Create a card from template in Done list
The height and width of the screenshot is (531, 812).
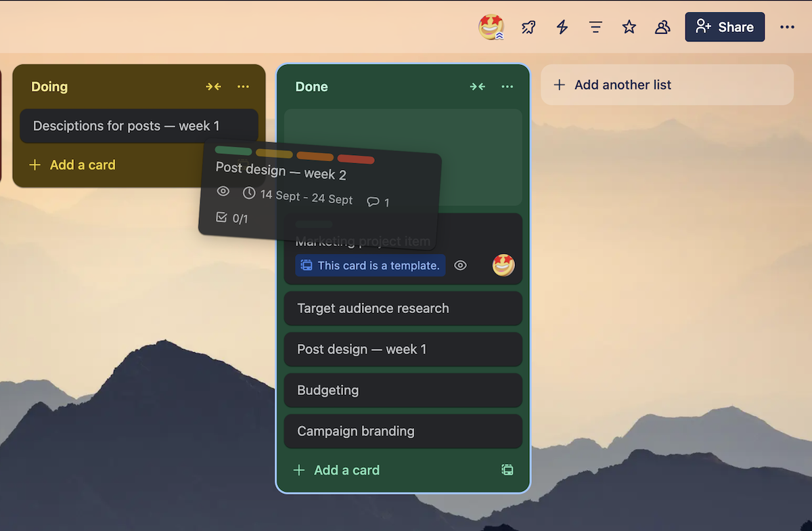tap(507, 470)
